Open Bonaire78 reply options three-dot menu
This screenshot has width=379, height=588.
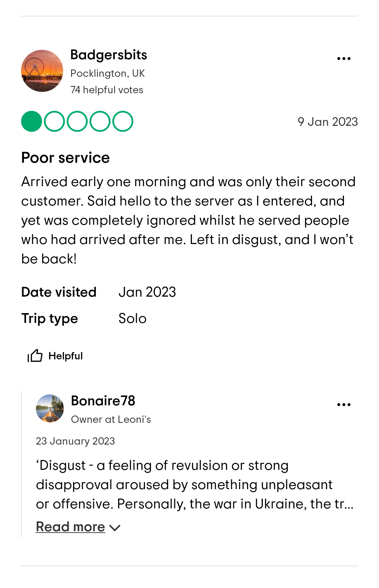click(x=344, y=405)
